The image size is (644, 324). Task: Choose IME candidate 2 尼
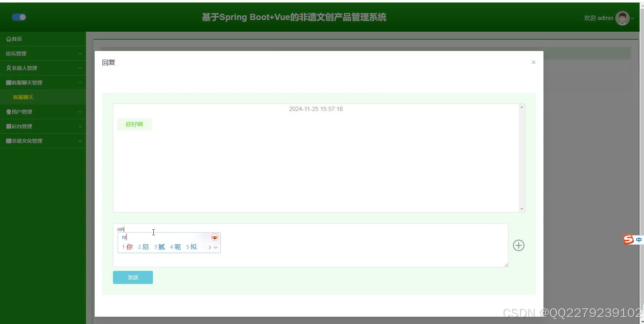click(144, 247)
